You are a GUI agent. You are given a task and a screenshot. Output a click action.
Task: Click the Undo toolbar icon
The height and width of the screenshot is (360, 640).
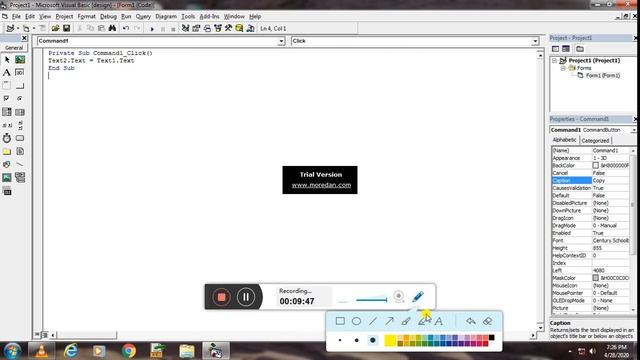[x=126, y=28]
